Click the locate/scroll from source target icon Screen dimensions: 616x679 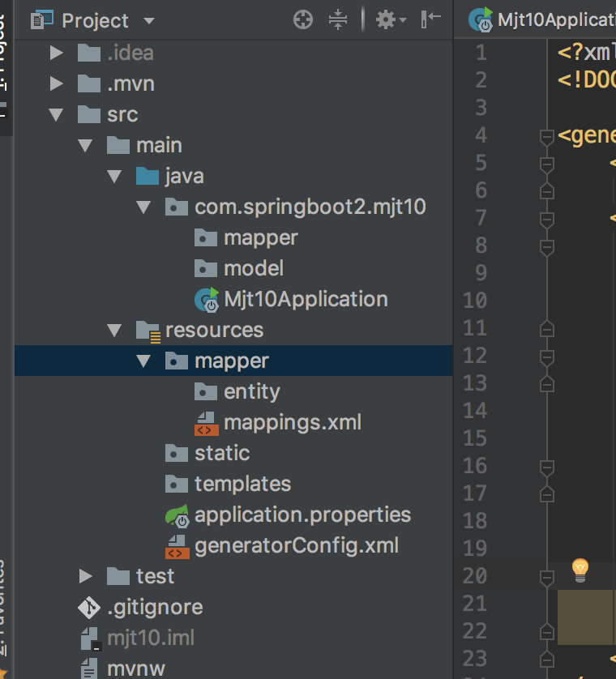point(303,20)
